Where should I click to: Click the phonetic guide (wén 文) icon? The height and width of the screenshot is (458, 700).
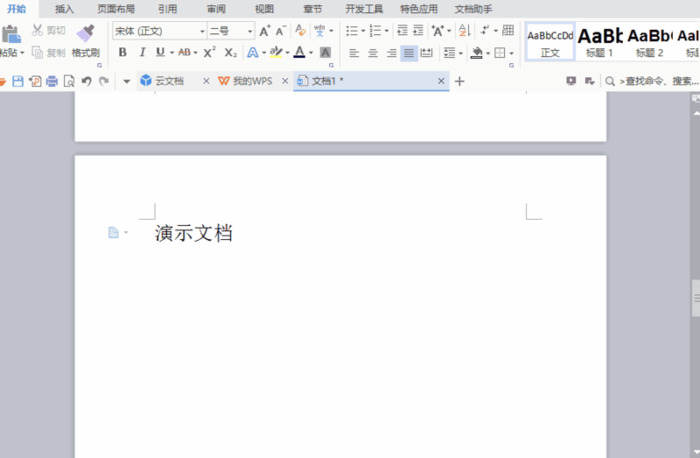point(320,30)
